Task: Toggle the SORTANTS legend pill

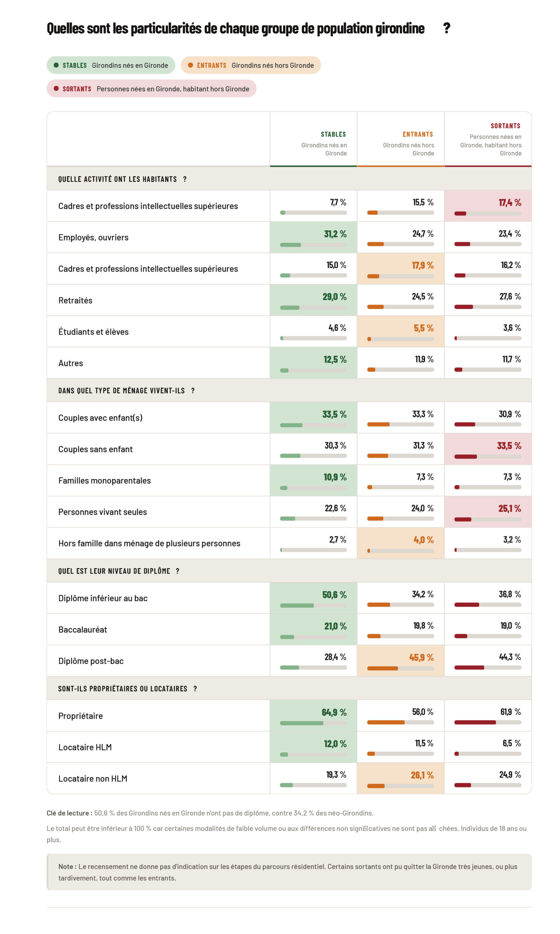Action: [151, 88]
